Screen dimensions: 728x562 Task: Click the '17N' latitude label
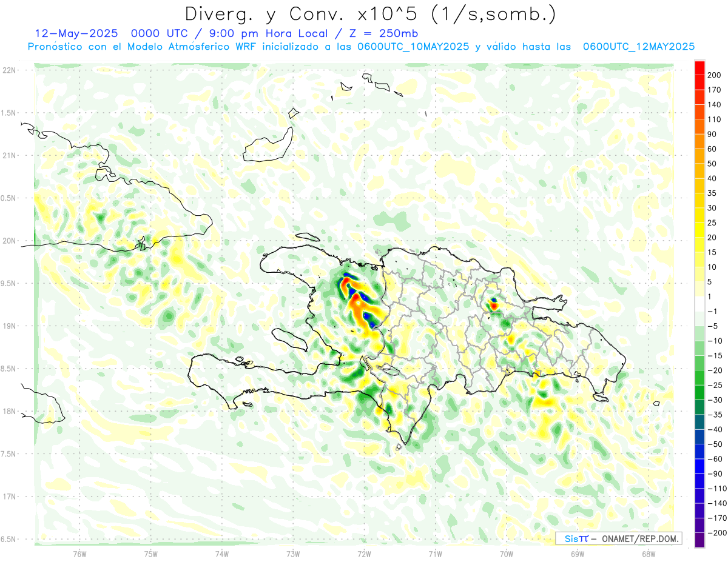point(9,497)
